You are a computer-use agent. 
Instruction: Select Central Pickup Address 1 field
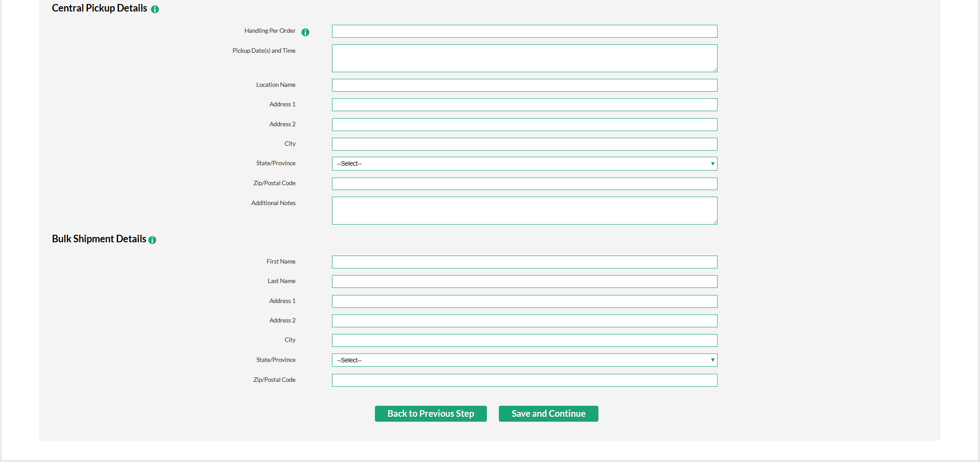524,105
